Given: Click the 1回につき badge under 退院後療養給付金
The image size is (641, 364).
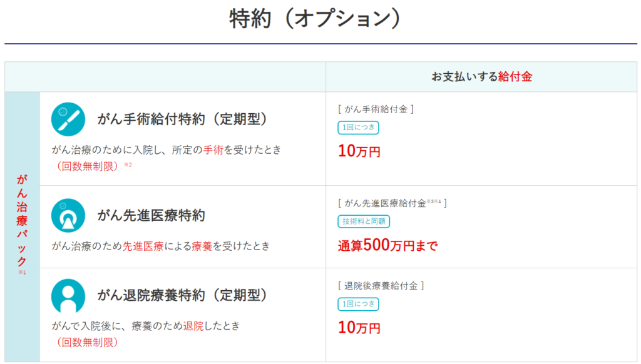Looking at the screenshot, I should pos(358,304).
